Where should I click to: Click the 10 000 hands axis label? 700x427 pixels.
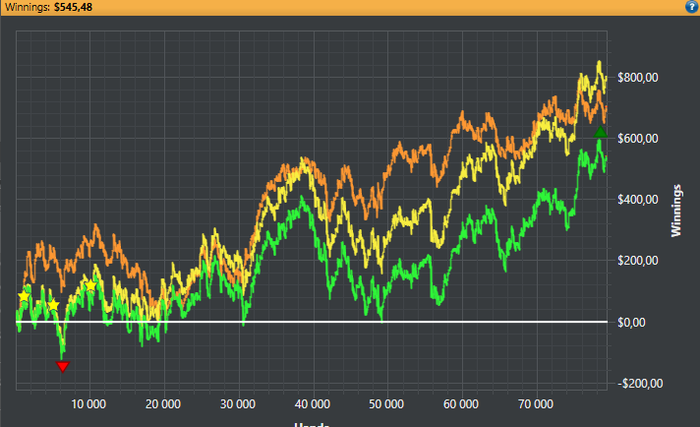point(88,404)
